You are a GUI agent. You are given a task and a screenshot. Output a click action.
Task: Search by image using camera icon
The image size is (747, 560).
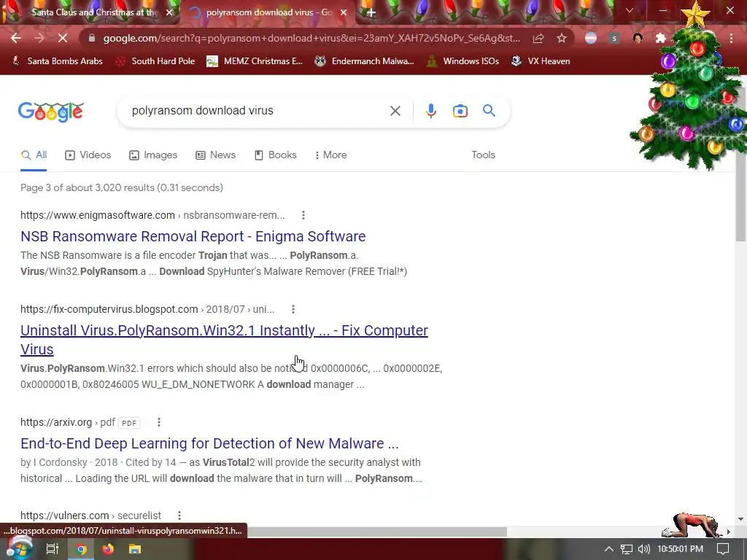coord(460,111)
